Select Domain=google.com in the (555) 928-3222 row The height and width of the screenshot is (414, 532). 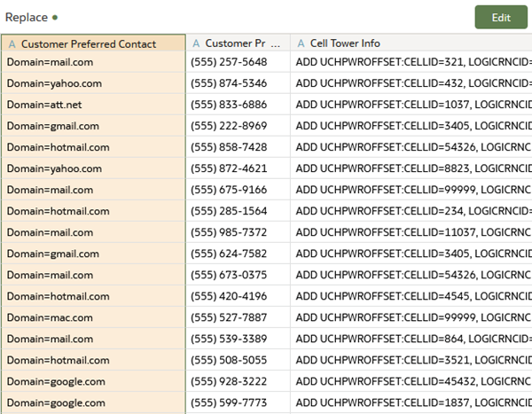(x=93, y=381)
